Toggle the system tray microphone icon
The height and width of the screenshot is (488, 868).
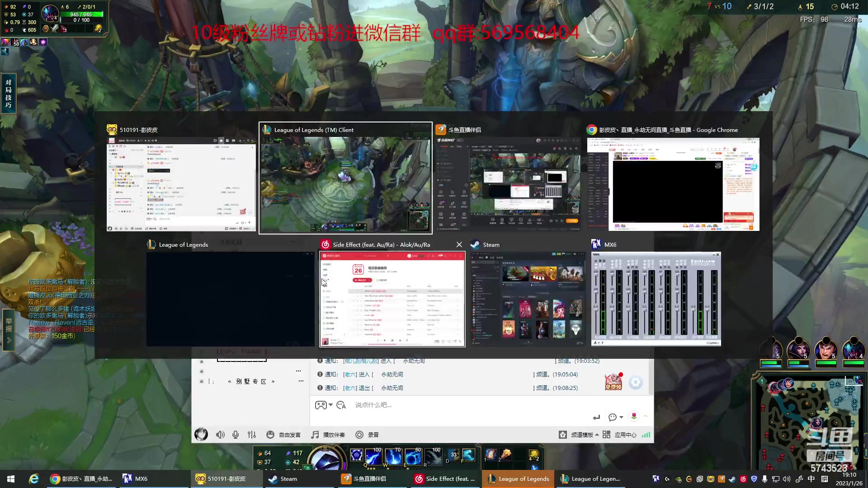tap(765, 479)
